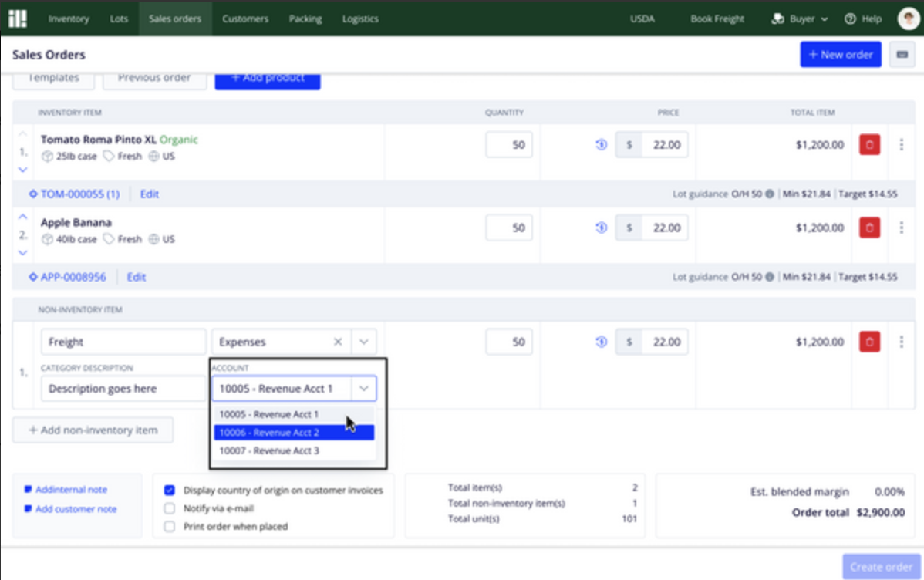Click the app logo in top-left corner
The width and height of the screenshot is (924, 580).
pyautogui.click(x=18, y=19)
